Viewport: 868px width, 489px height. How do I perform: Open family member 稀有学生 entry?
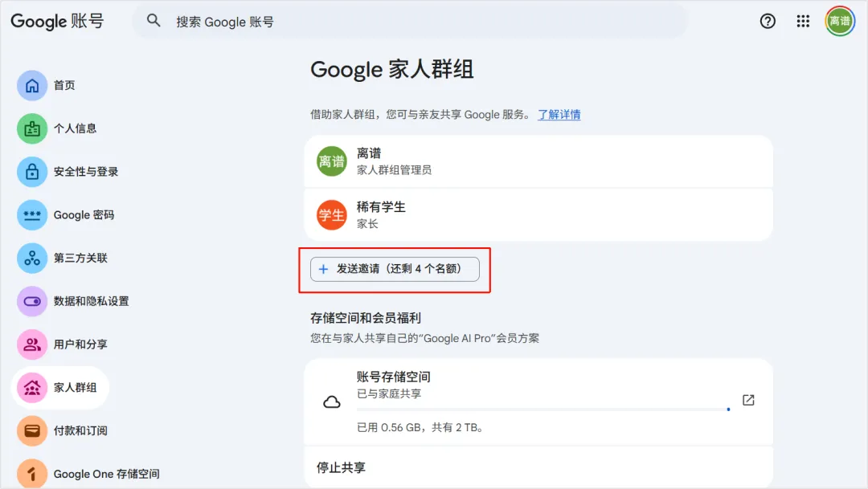[538, 214]
